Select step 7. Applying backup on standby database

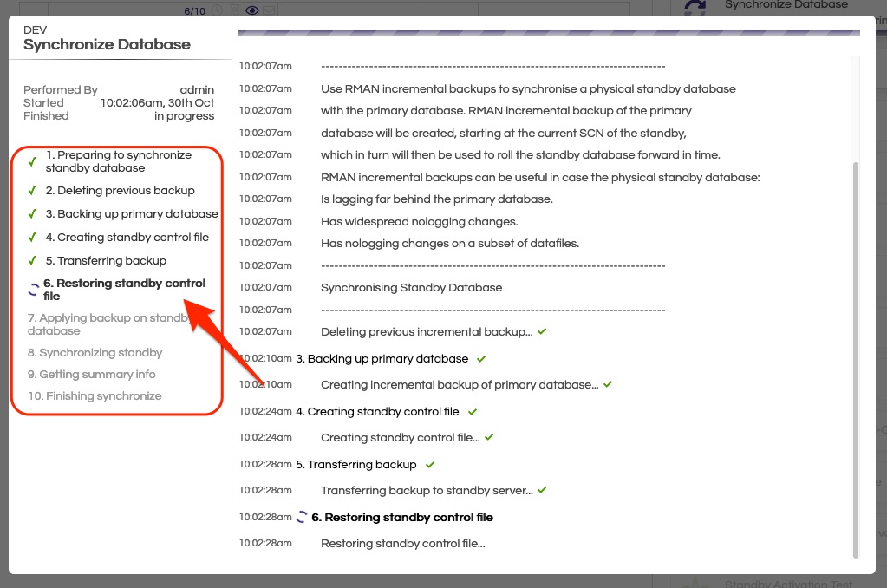tap(108, 323)
